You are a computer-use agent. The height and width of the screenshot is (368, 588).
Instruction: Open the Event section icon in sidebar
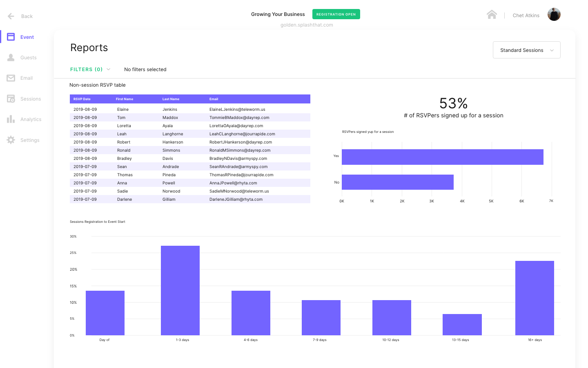point(11,37)
